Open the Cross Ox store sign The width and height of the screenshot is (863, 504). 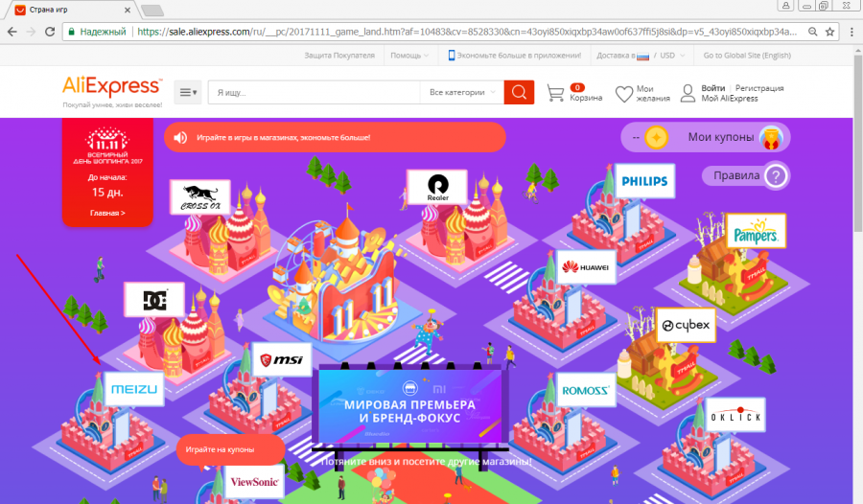[x=200, y=197]
